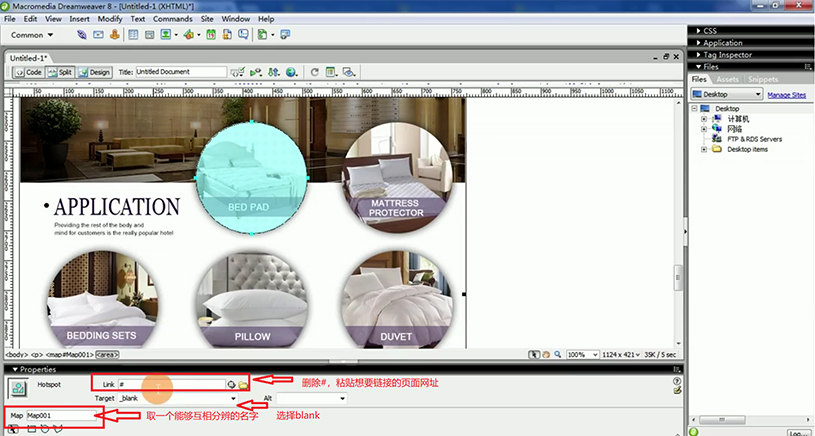Select the Zoom magnifier tool in status bar

click(x=556, y=354)
